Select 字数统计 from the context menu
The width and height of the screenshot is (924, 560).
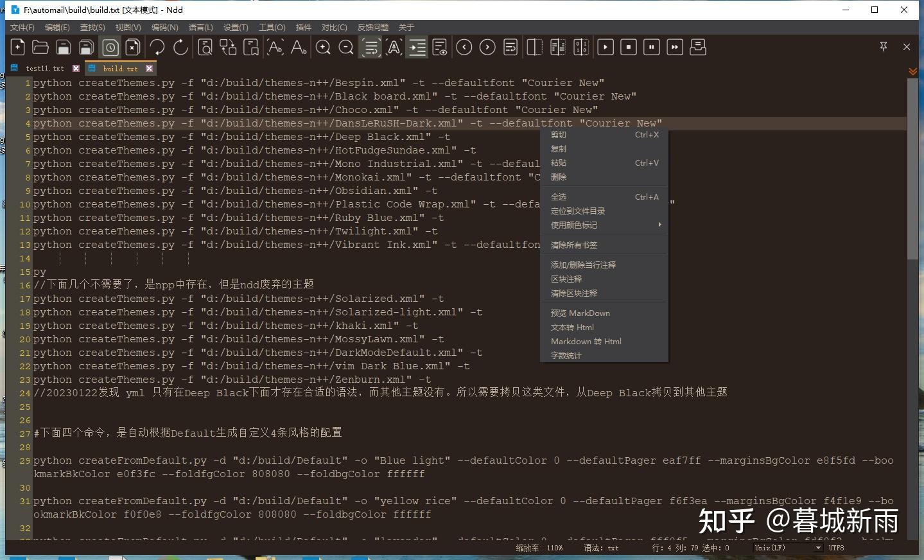pos(566,355)
